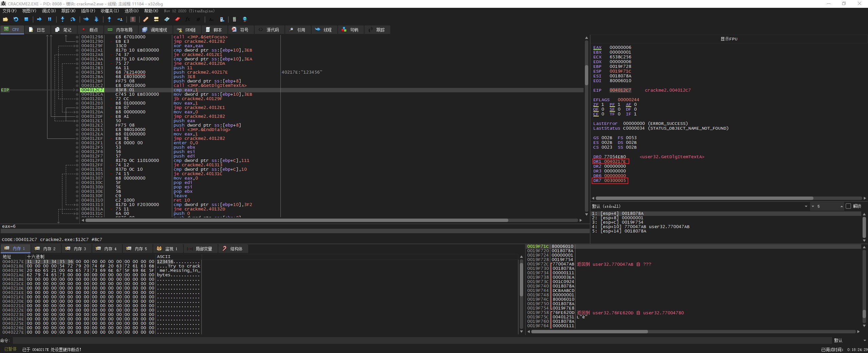
Task: Toggle breakpoint dot at address 004012C7
Action: coord(77,90)
